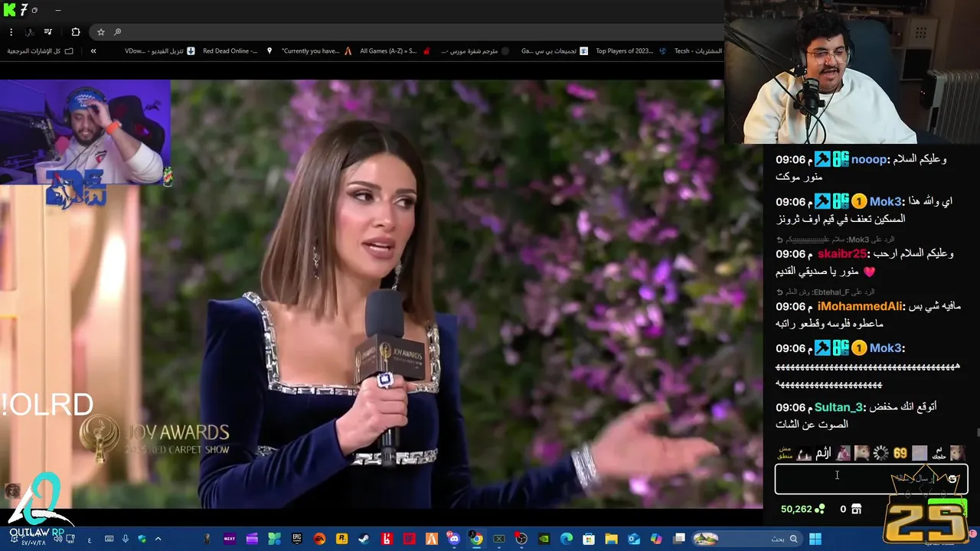
Task: Open the zoom magnifier icon in address bar
Action: [x=117, y=32]
